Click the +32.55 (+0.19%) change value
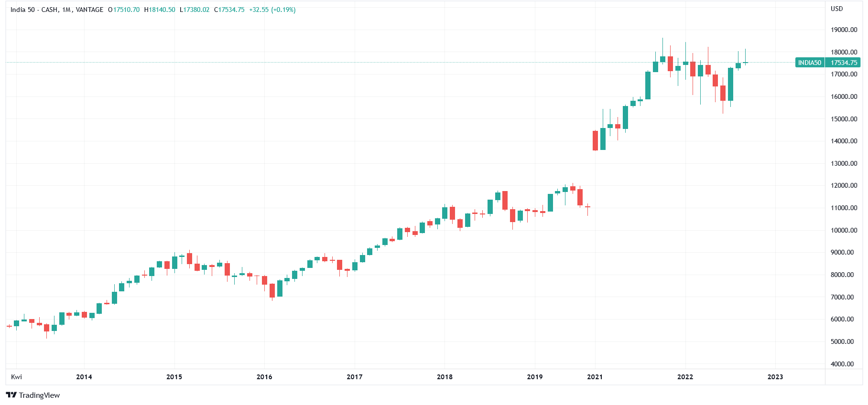 pyautogui.click(x=272, y=10)
